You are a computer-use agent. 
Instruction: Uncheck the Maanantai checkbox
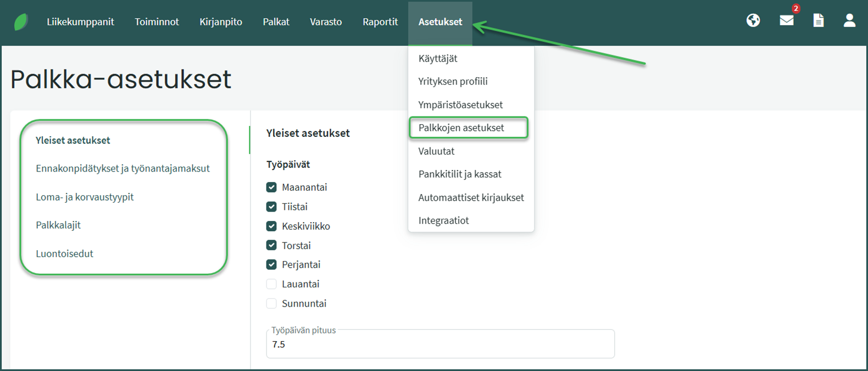271,187
